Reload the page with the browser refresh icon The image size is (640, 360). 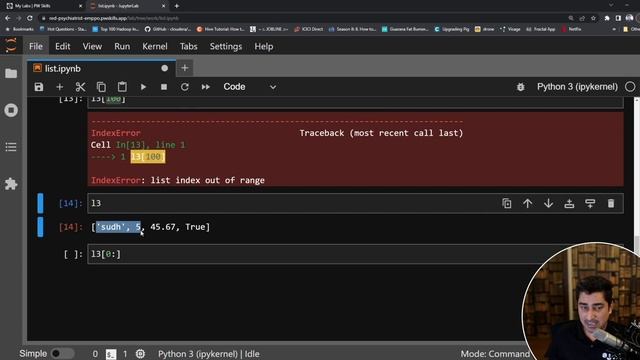tap(30, 18)
